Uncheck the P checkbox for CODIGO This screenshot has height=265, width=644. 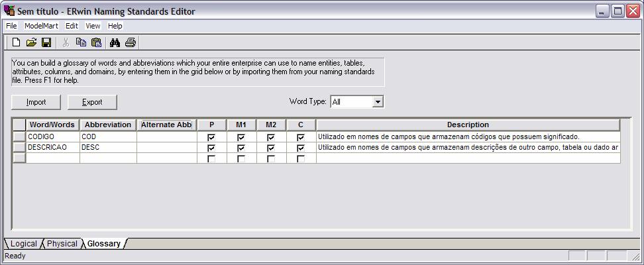pos(211,137)
